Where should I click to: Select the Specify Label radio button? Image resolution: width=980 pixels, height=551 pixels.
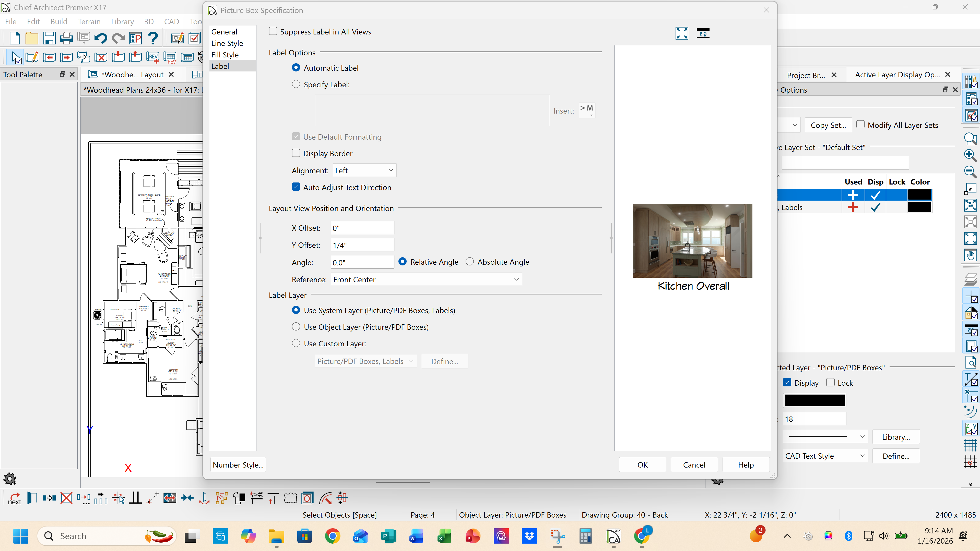coord(296,84)
